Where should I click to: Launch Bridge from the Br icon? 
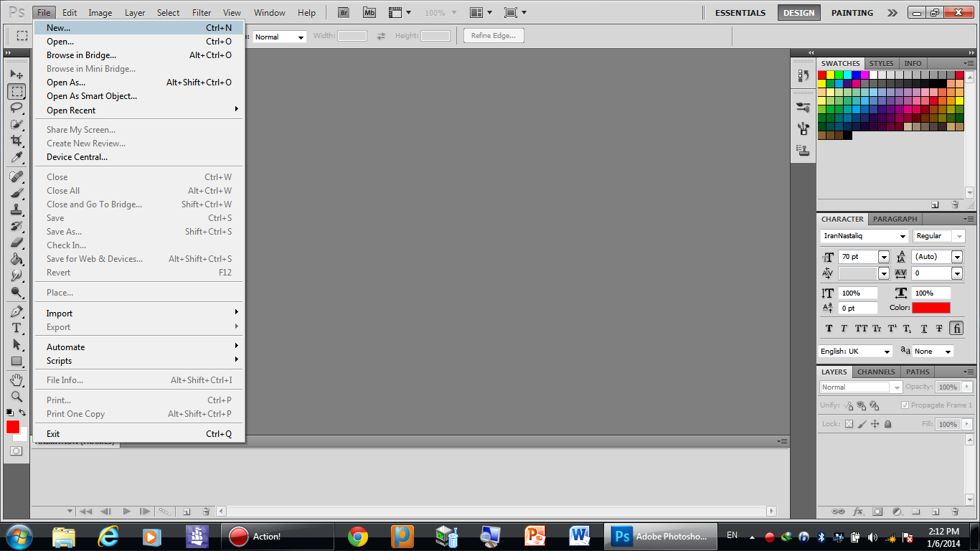(x=344, y=13)
